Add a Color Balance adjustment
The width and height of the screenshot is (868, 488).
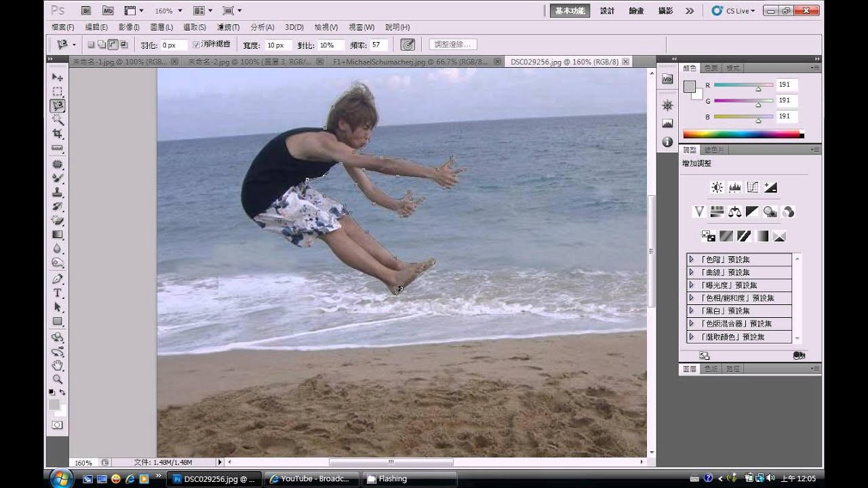(x=734, y=211)
